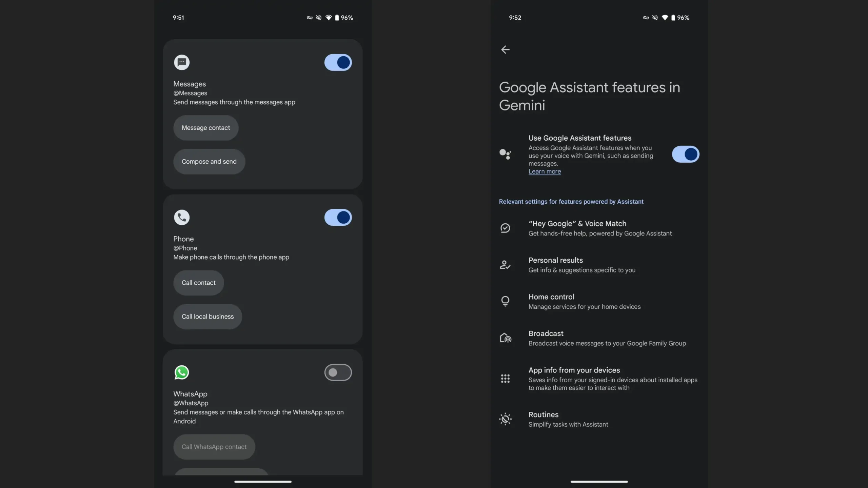Screen dimensions: 868x488
Task: Tap the "Use Google Assistant features" label
Action: click(580, 138)
